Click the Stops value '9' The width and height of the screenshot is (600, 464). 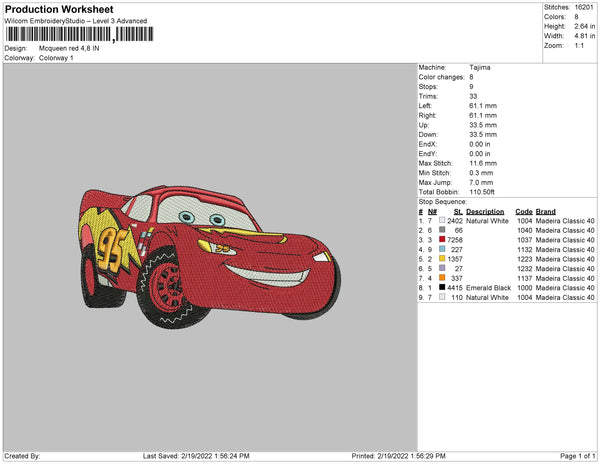[x=471, y=87]
